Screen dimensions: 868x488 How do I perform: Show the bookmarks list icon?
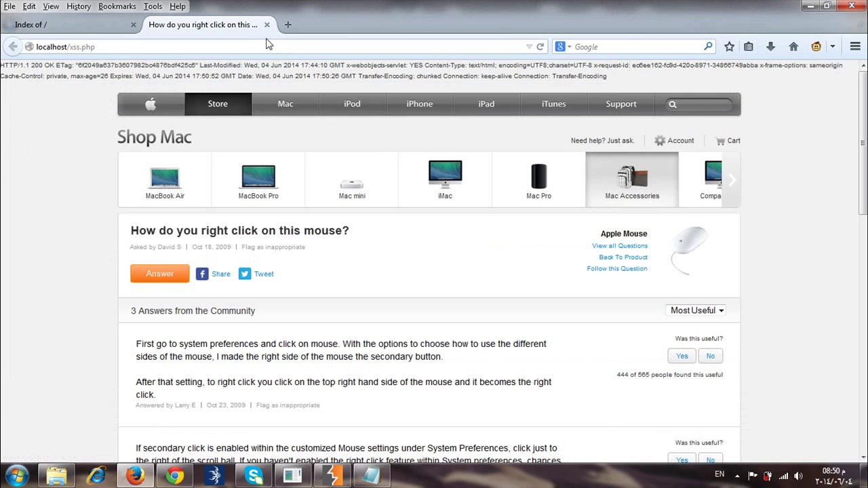tap(749, 47)
